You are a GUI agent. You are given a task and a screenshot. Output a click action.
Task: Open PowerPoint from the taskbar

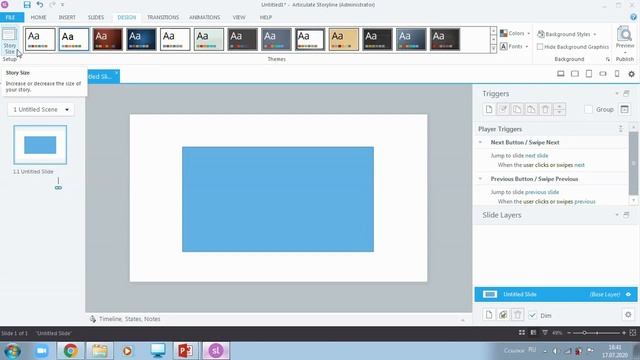(186, 351)
